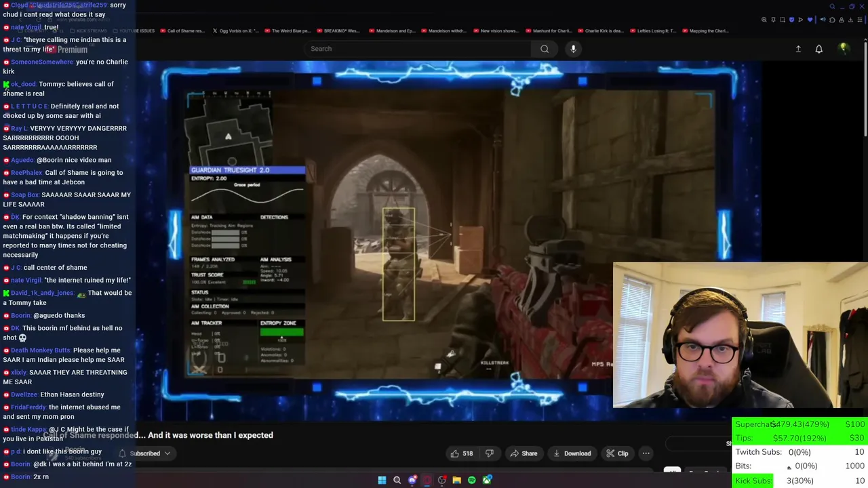Open the 'Ogg Vorbis on X' bookmark
868x488 pixels.
click(236, 31)
